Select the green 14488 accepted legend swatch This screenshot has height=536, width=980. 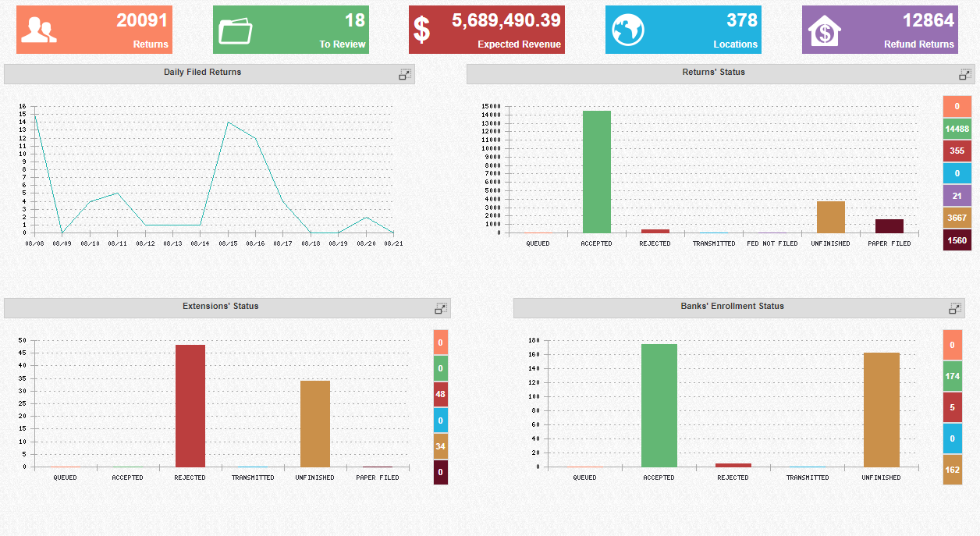coord(957,130)
